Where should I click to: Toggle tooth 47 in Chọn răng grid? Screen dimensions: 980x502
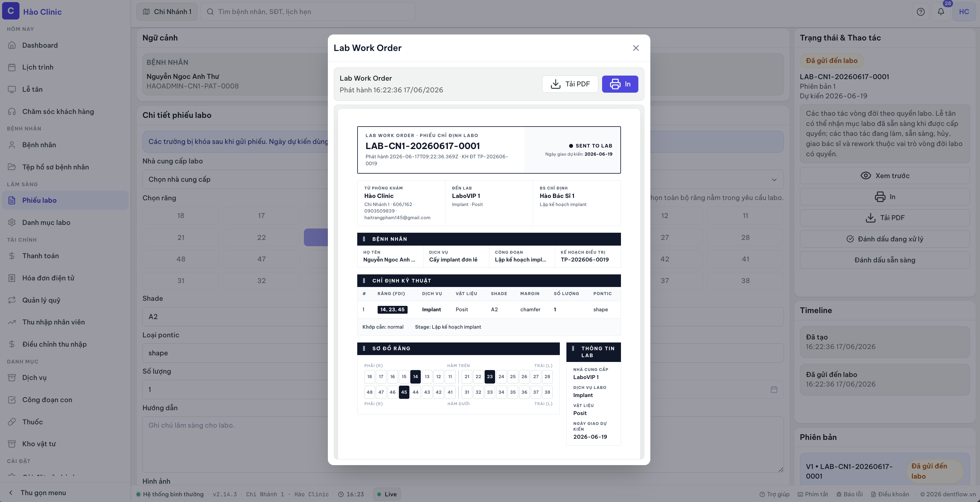pos(261,259)
